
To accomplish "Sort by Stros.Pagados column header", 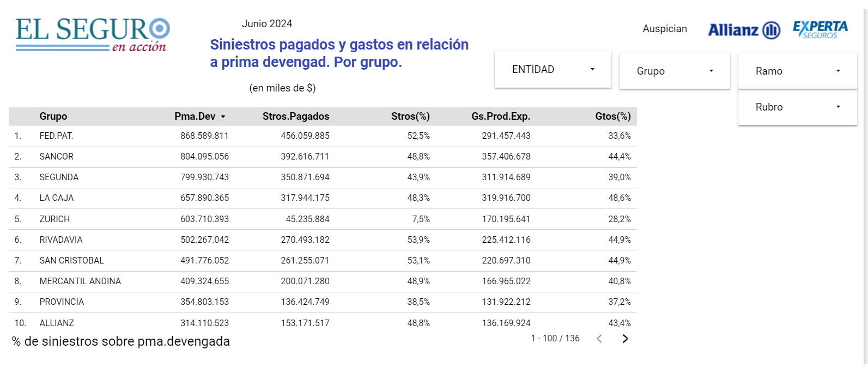I will pyautogui.click(x=295, y=117).
